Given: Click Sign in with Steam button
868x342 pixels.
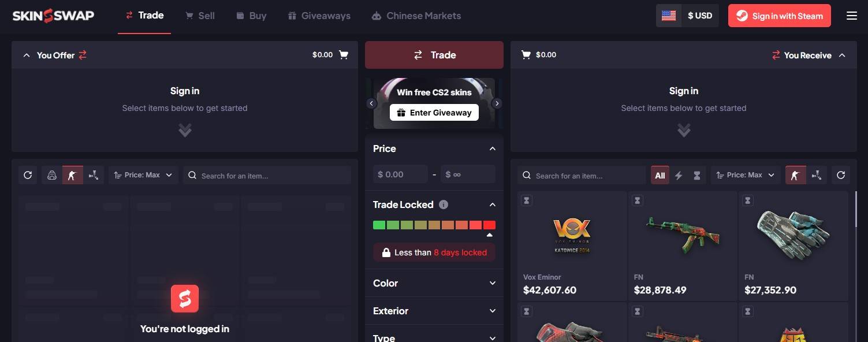Looking at the screenshot, I should [x=780, y=16].
